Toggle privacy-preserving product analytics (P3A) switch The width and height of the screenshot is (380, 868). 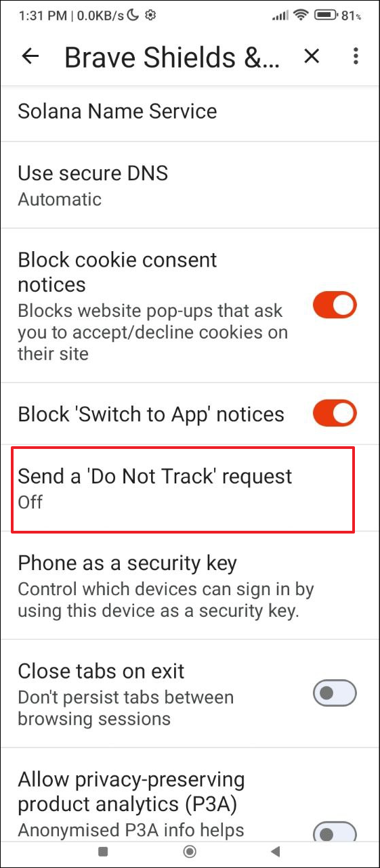[335, 831]
